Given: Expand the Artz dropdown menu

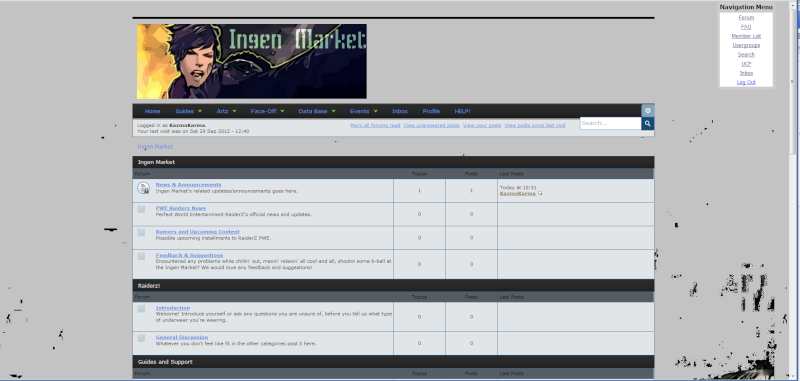Looking at the screenshot, I should tap(226, 111).
